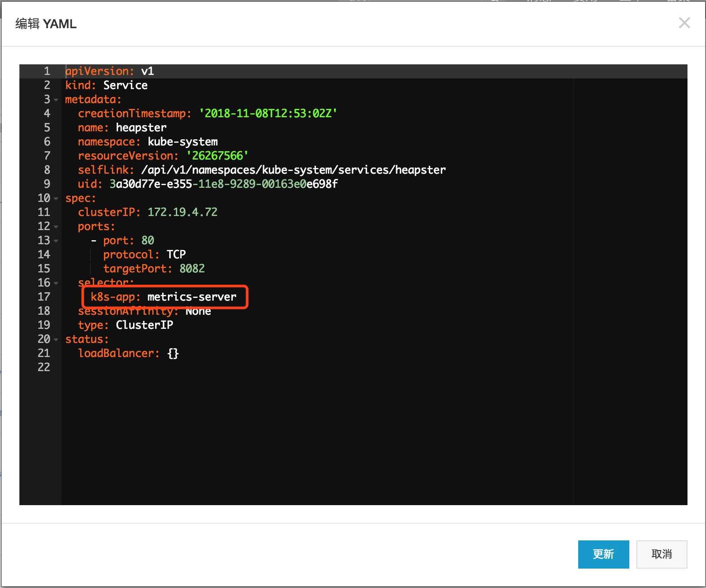The width and height of the screenshot is (706, 588).
Task: Collapse the port item fold arrow on line 13
Action: tap(56, 241)
